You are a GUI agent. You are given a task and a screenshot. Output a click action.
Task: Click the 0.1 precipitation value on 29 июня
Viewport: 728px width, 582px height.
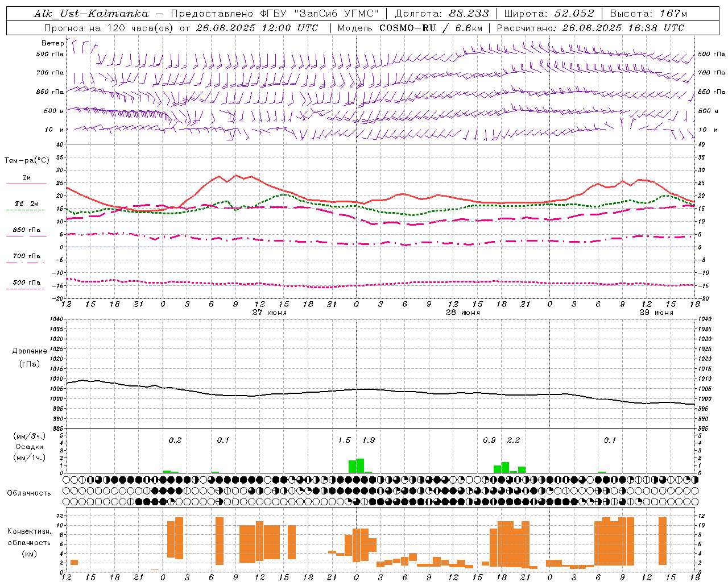[x=610, y=440]
